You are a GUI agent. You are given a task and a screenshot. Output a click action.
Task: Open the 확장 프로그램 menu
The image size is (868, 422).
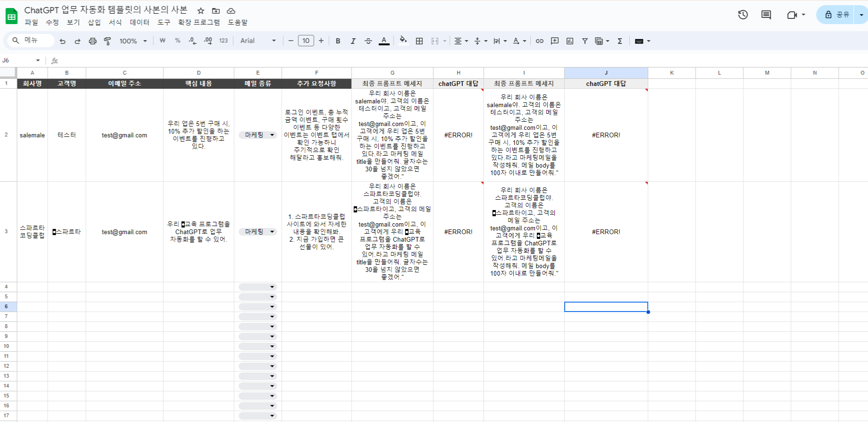coord(199,22)
